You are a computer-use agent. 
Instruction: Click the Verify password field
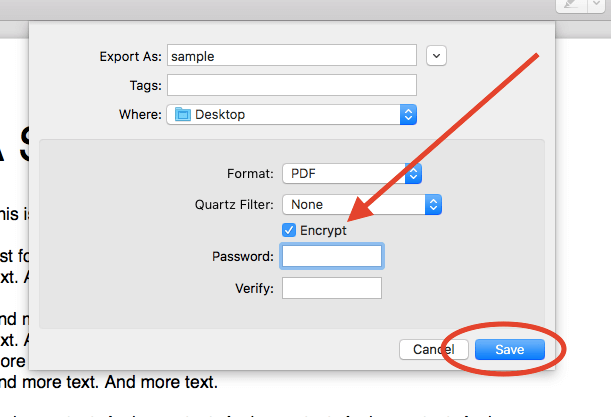tap(332, 288)
